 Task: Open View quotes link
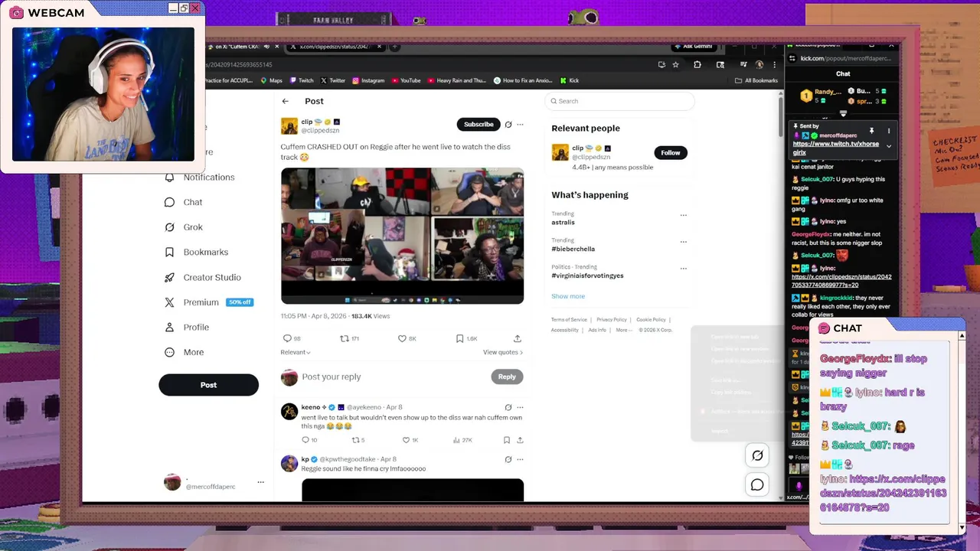point(503,352)
